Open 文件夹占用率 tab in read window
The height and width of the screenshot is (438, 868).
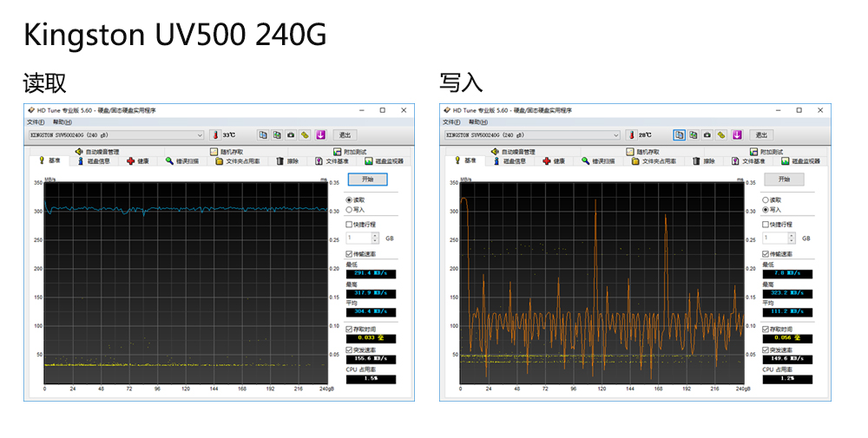click(238, 161)
